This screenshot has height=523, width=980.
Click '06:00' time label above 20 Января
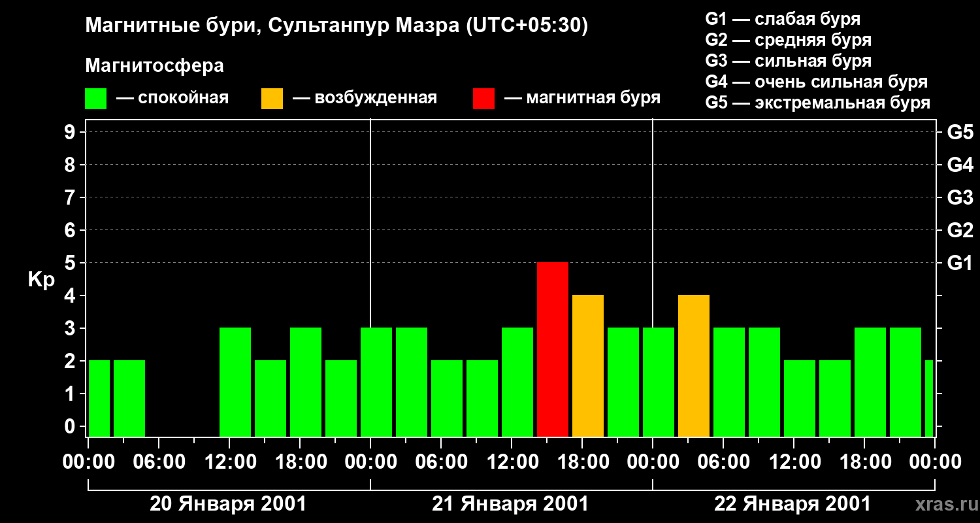click(159, 462)
